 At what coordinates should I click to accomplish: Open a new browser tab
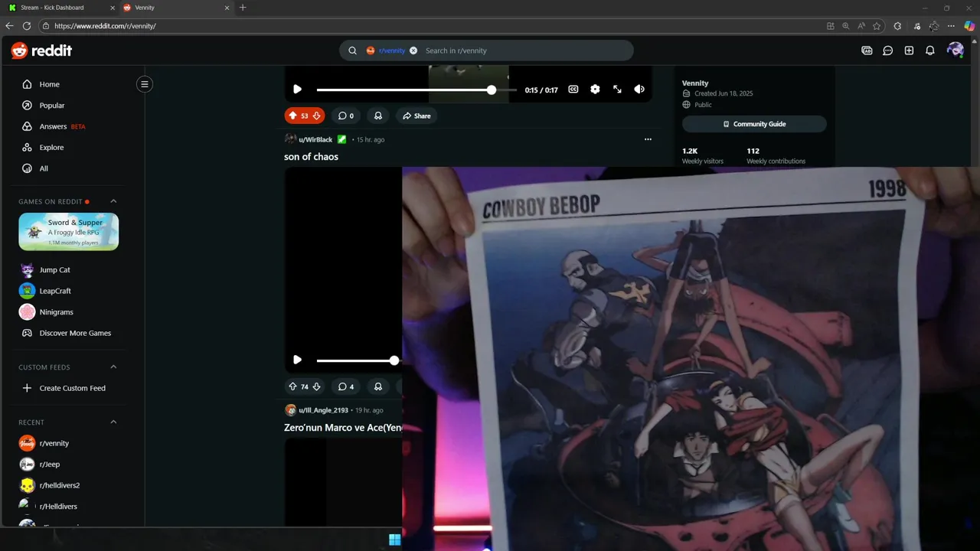[243, 8]
